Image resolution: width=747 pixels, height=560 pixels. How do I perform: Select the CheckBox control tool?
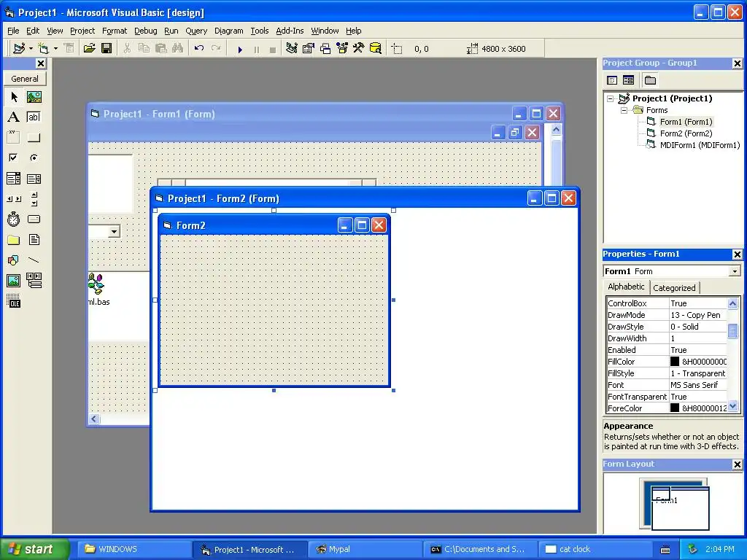tap(14, 157)
